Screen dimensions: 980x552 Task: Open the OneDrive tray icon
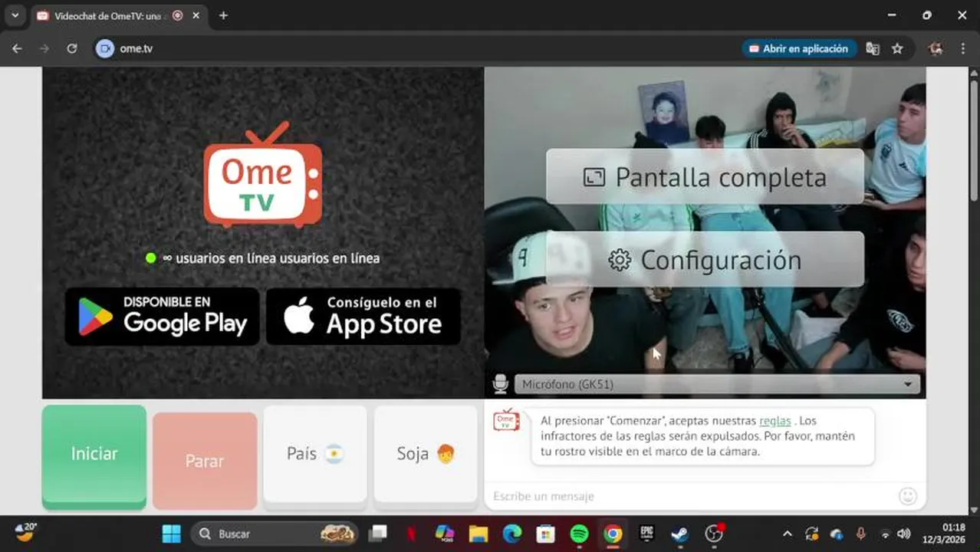click(x=837, y=534)
